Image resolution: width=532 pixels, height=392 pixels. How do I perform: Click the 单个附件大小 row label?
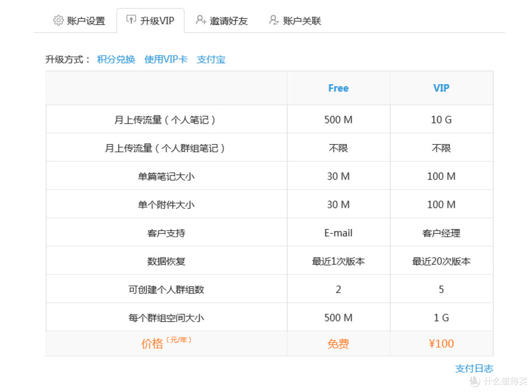(166, 205)
